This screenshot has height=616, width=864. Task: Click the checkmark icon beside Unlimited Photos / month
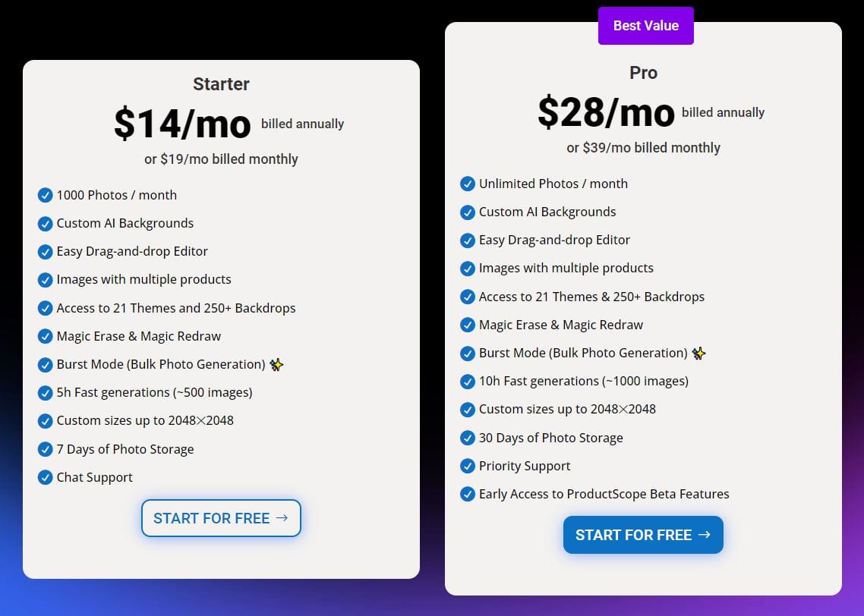[x=468, y=184]
